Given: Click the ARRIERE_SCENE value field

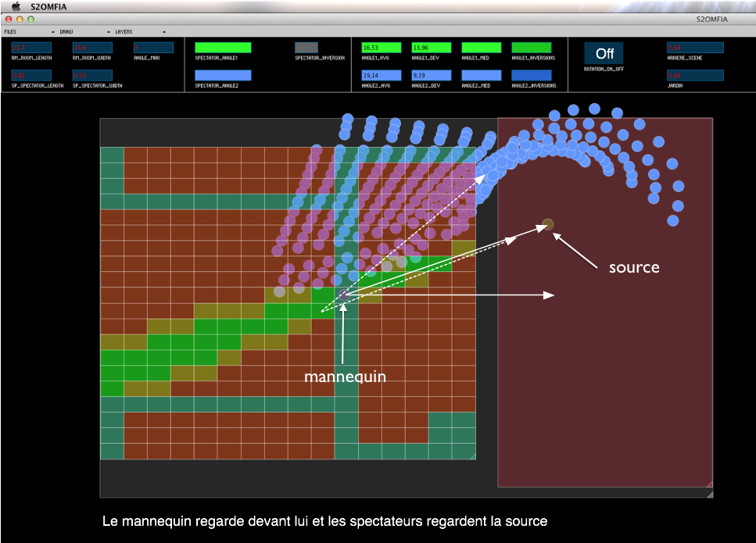Looking at the screenshot, I should (695, 48).
